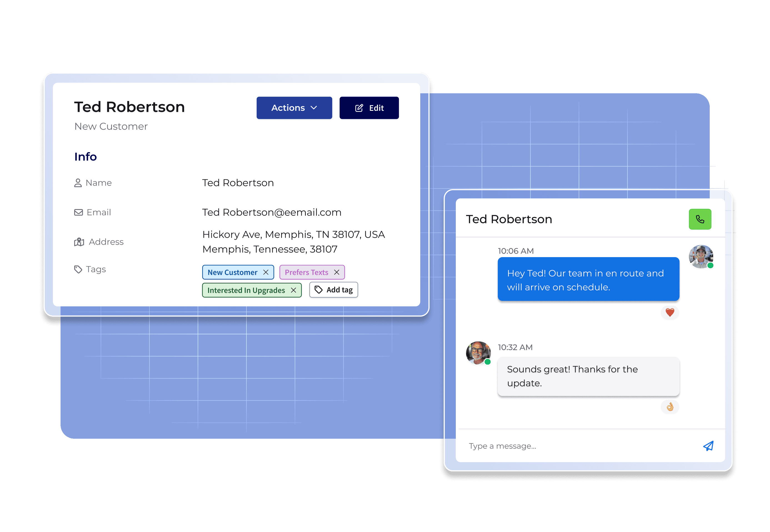Remove the Interested In Upgrades tag
Image resolution: width=770 pixels, height=532 pixels.
pos(293,290)
